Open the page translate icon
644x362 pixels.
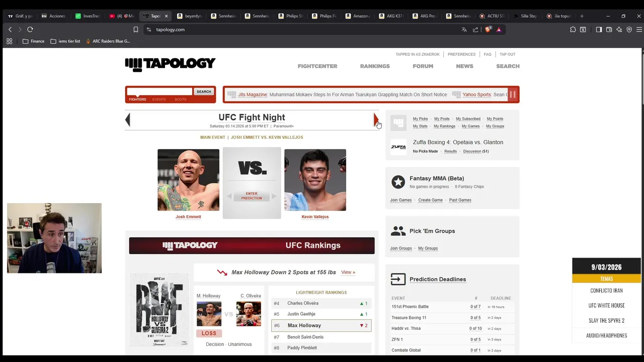click(464, 30)
